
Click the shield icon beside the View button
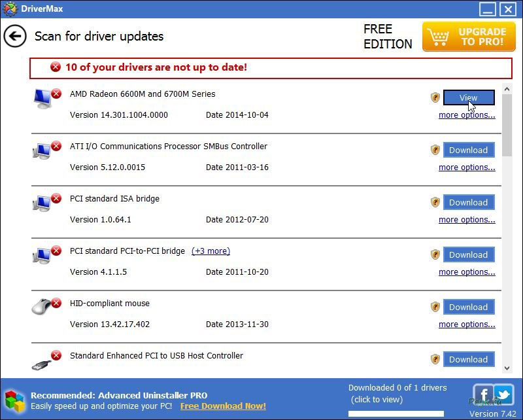pyautogui.click(x=435, y=97)
